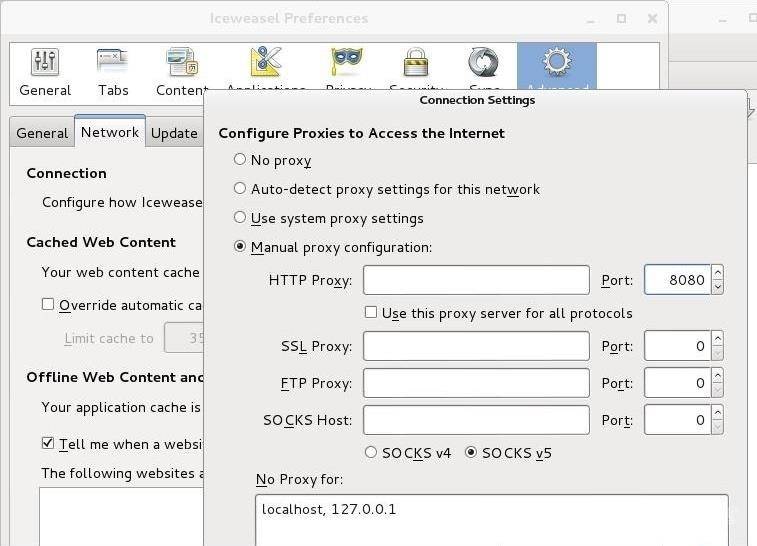Click the Iceweasel Preferences title bar
This screenshot has height=546, width=757.
coord(289,18)
